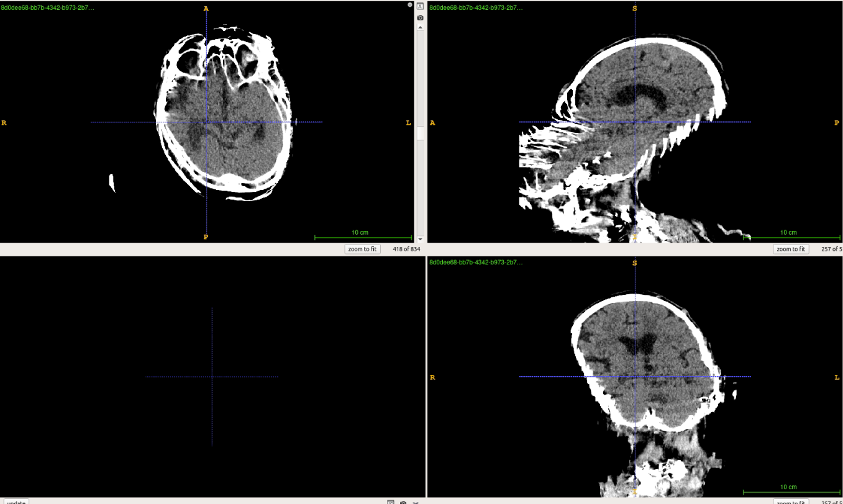Click the 3D panel camera snapshot icon
The image size is (843, 504).
click(403, 502)
